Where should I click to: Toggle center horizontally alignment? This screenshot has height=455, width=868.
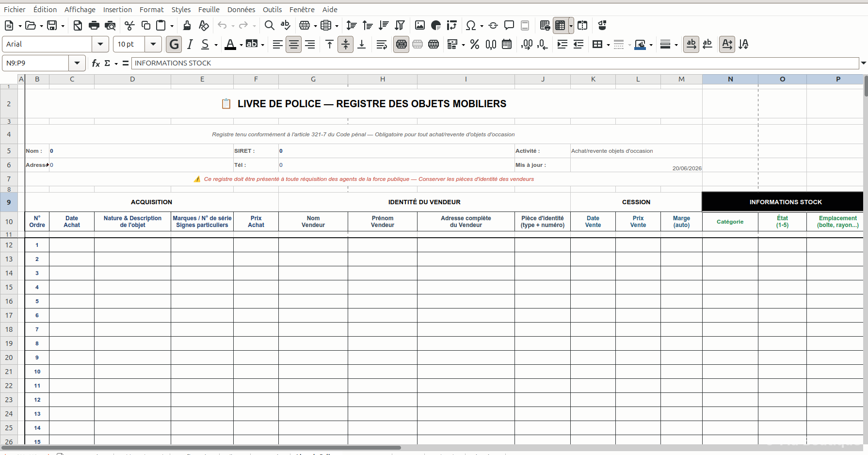coord(293,44)
